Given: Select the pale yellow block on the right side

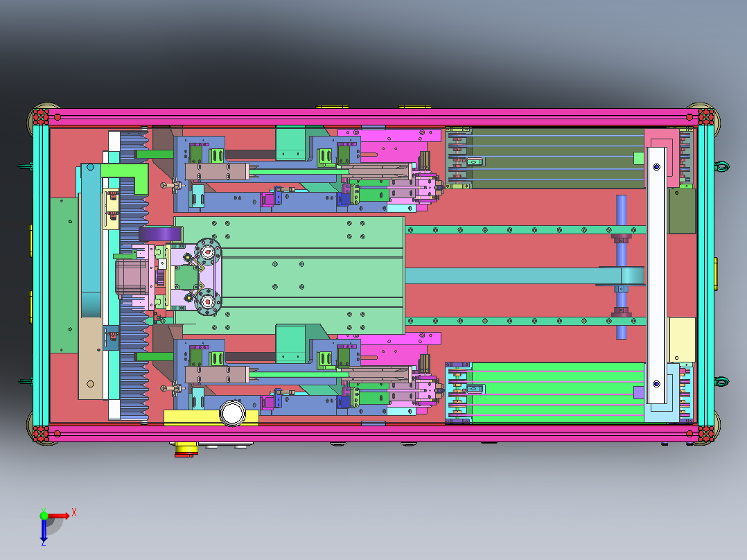Looking at the screenshot, I should 681,340.
